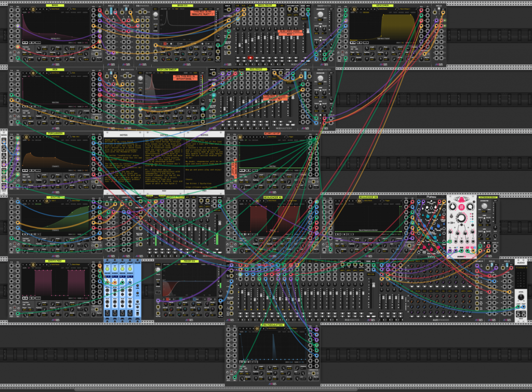Click the BASS module title label

click(55, 5)
